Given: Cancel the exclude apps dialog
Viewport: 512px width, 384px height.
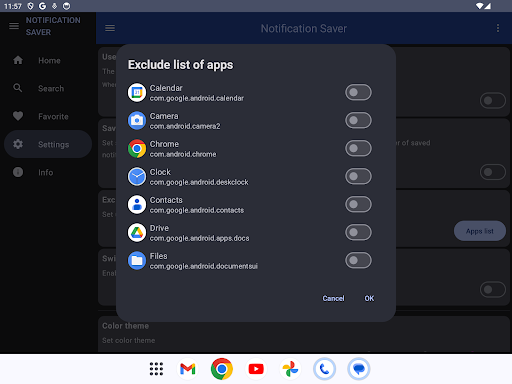Looking at the screenshot, I should [x=333, y=298].
